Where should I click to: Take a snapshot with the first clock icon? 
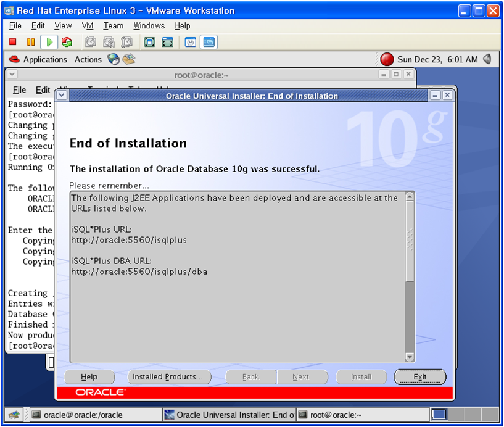point(91,42)
